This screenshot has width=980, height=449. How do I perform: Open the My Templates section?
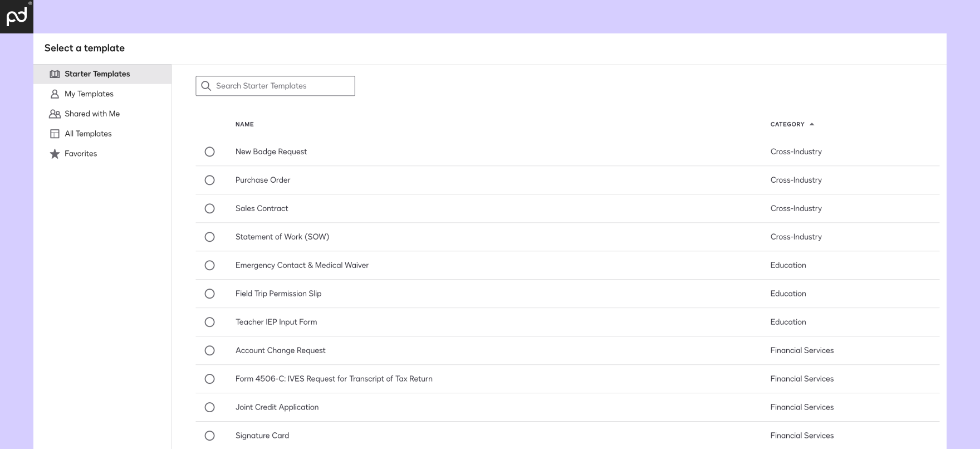tap(102, 94)
